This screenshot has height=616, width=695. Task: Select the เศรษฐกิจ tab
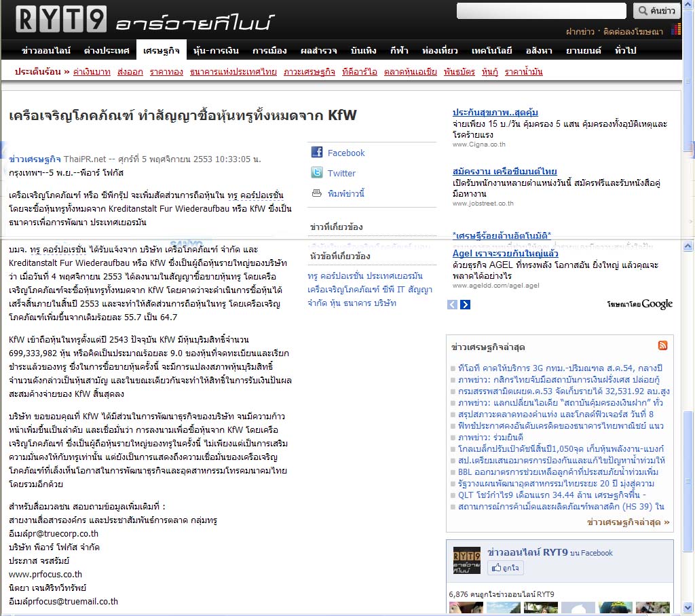point(162,50)
